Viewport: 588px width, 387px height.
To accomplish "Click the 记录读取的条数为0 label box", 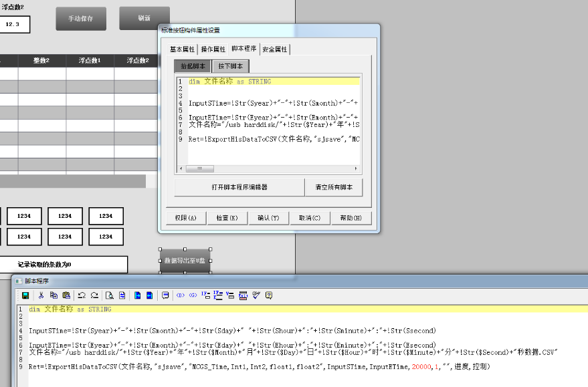I will pos(63,265).
